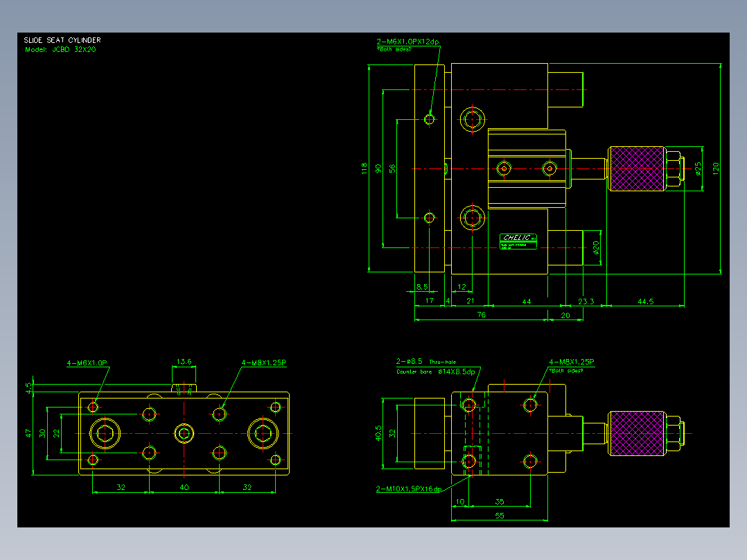Click the 'SLIDE SEAT CYLINDER' title text
Screen dimensions: 747x560
62,40
